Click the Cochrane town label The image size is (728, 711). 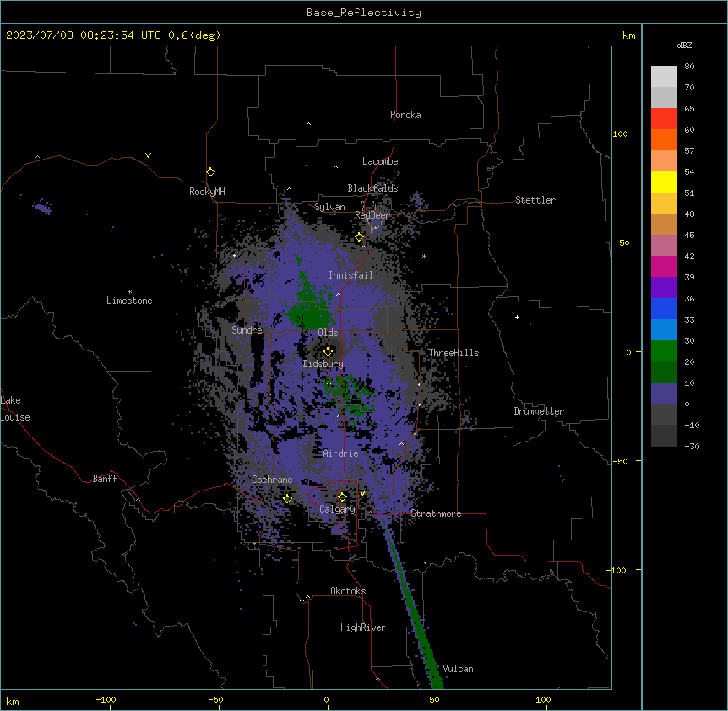pyautogui.click(x=272, y=480)
